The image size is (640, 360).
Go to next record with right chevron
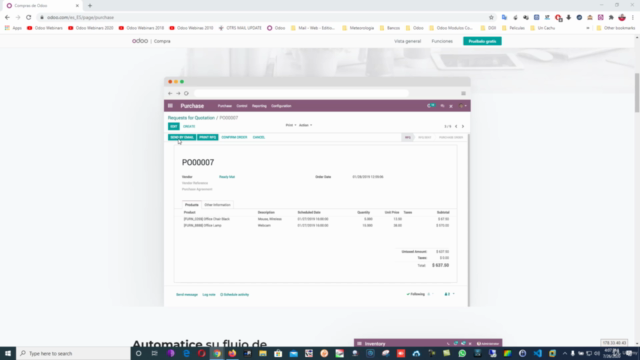[463, 127]
